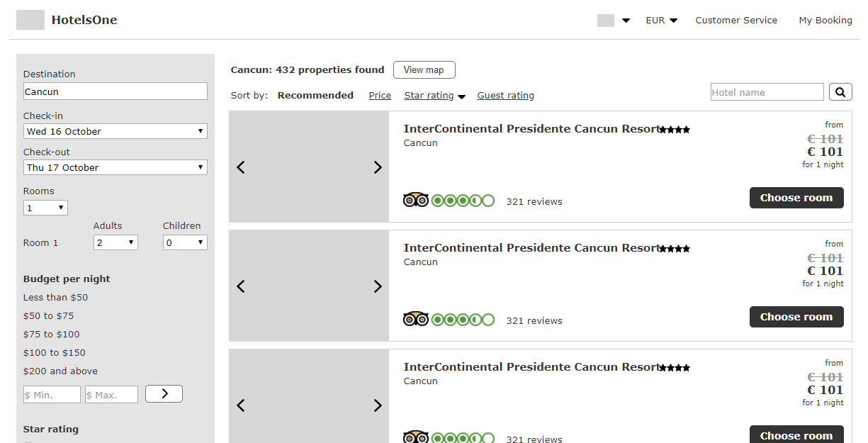Click 321 reviews on first listing
The image size is (868, 443).
click(x=534, y=202)
